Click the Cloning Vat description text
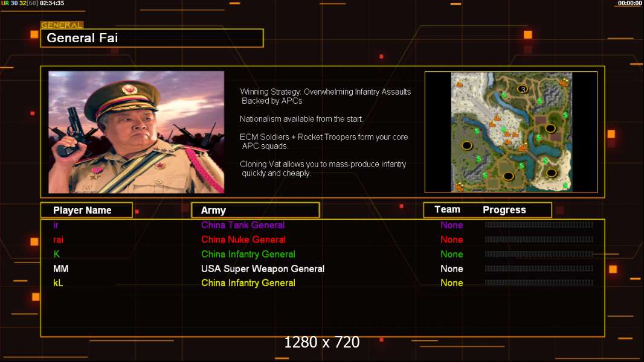The height and width of the screenshot is (362, 644). coord(323,168)
